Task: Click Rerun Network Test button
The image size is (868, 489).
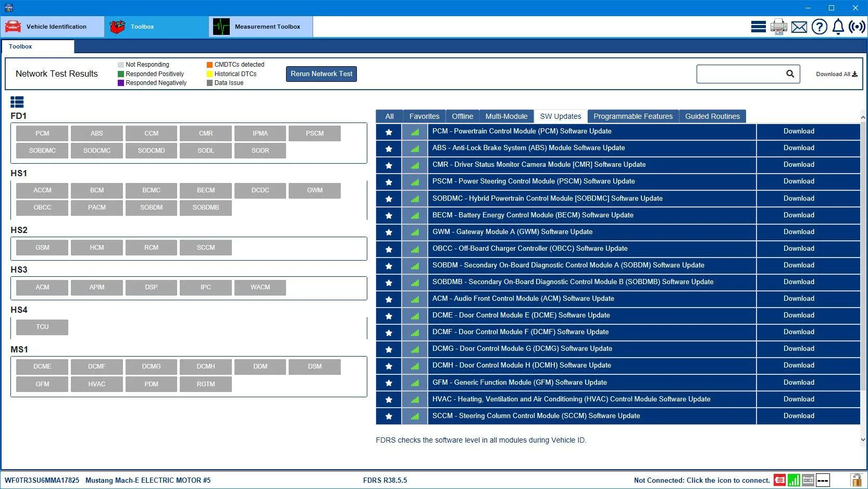Action: point(321,74)
